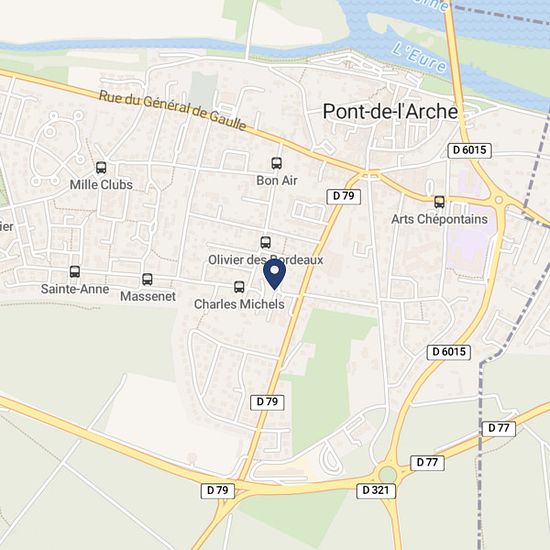
Task: Click the blue location pin marker
Action: click(275, 274)
